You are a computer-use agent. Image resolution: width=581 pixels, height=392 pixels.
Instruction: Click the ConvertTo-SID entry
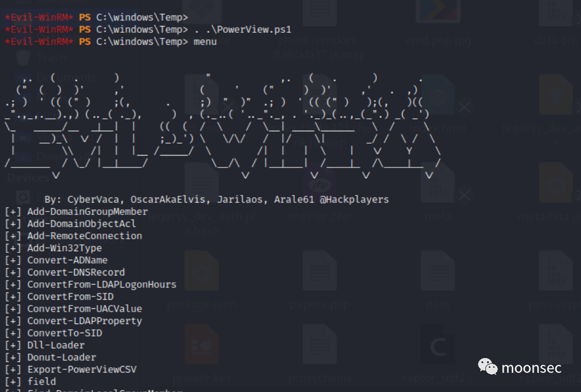coord(64,333)
